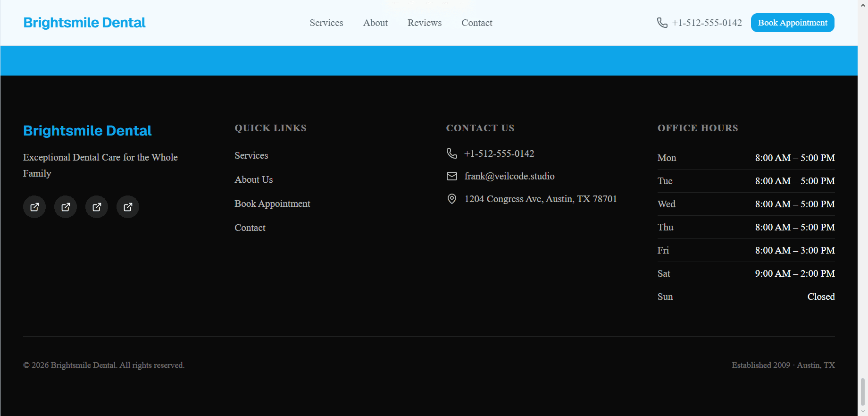The image size is (868, 416).
Task: Open Reviews from the header navigation
Action: click(425, 23)
